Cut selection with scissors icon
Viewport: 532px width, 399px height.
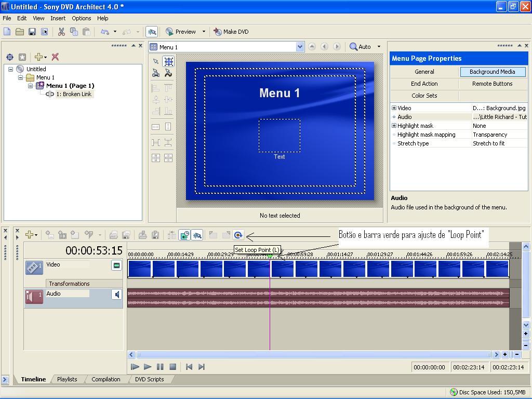(61, 32)
